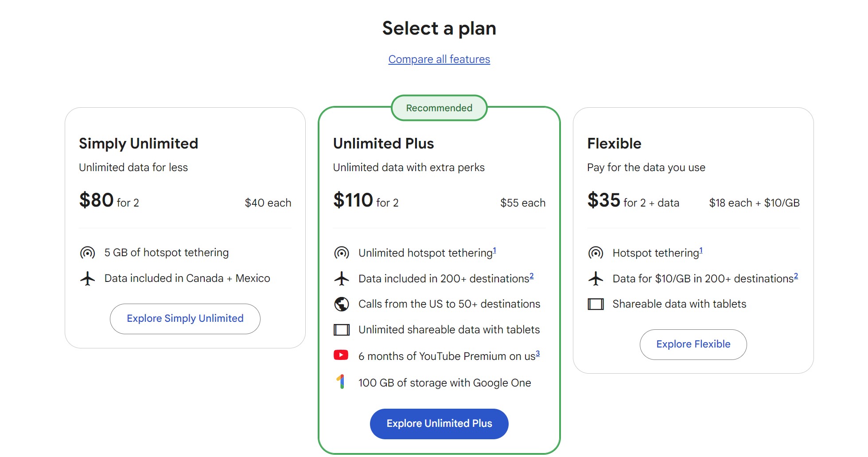
Task: Open the Compare all features link
Action: coord(439,59)
